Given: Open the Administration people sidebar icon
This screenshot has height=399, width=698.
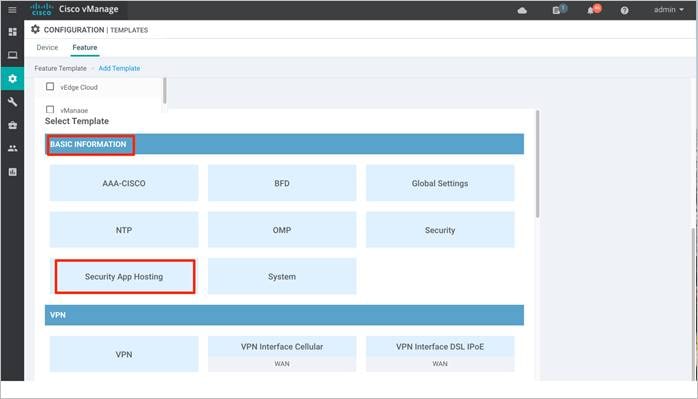Looking at the screenshot, I should click(x=12, y=149).
